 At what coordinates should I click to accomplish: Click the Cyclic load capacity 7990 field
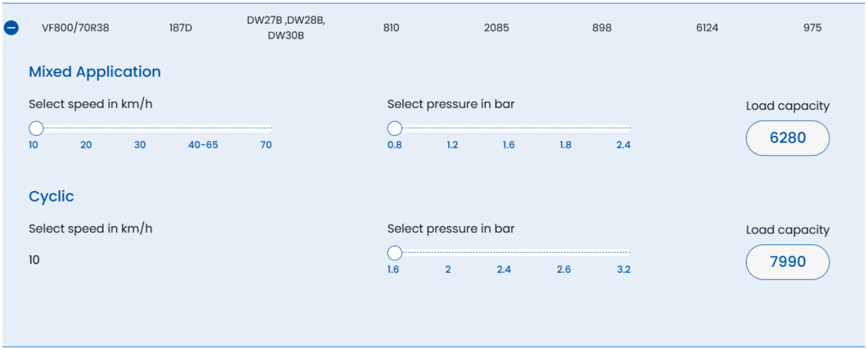(x=787, y=262)
